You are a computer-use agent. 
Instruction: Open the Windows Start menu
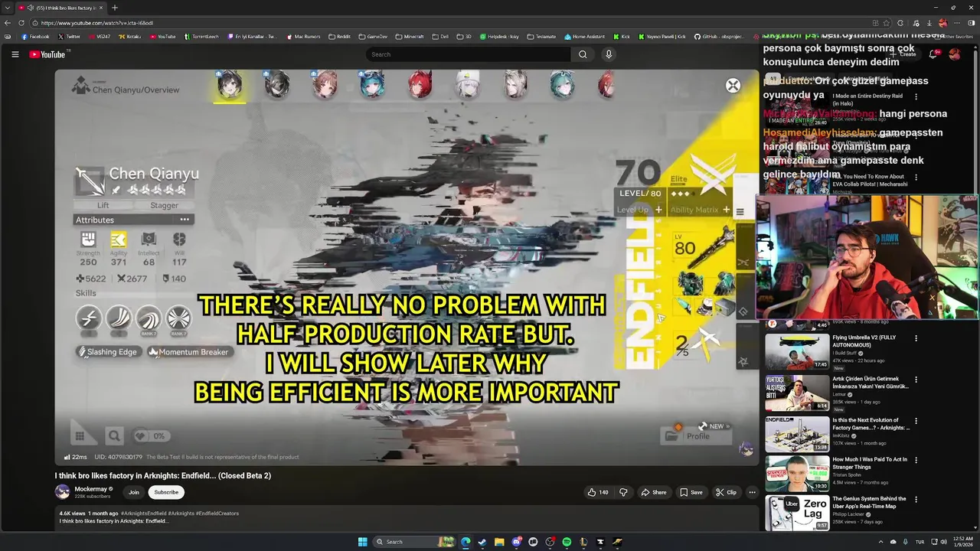click(363, 542)
